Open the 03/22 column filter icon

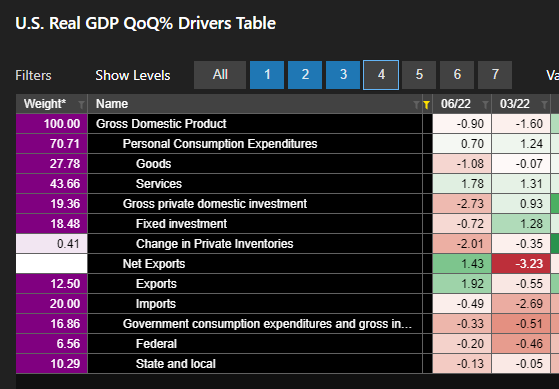tap(544, 105)
